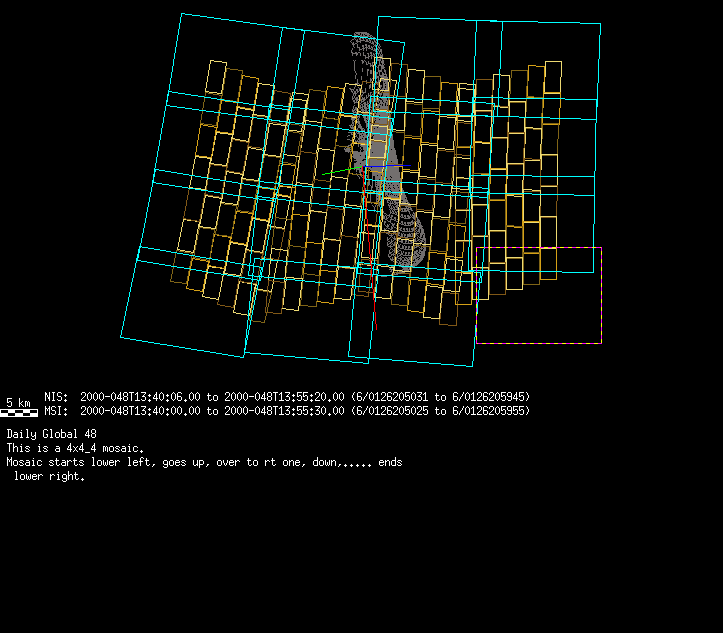Click the "5 km" scale label
The height and width of the screenshot is (633, 723).
pos(18,402)
